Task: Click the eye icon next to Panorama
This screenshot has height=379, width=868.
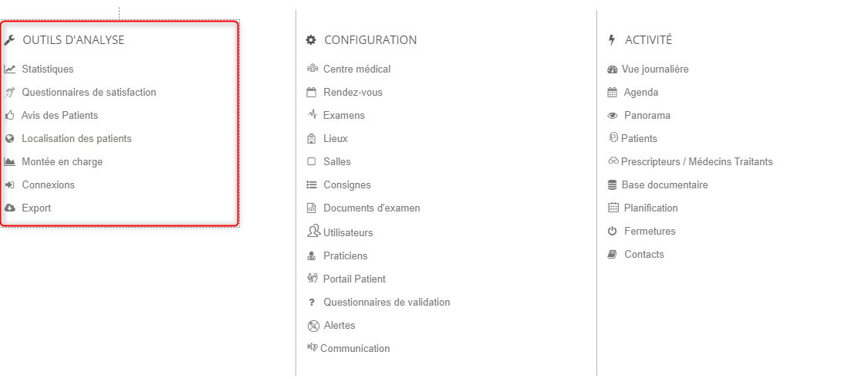Action: coord(613,116)
